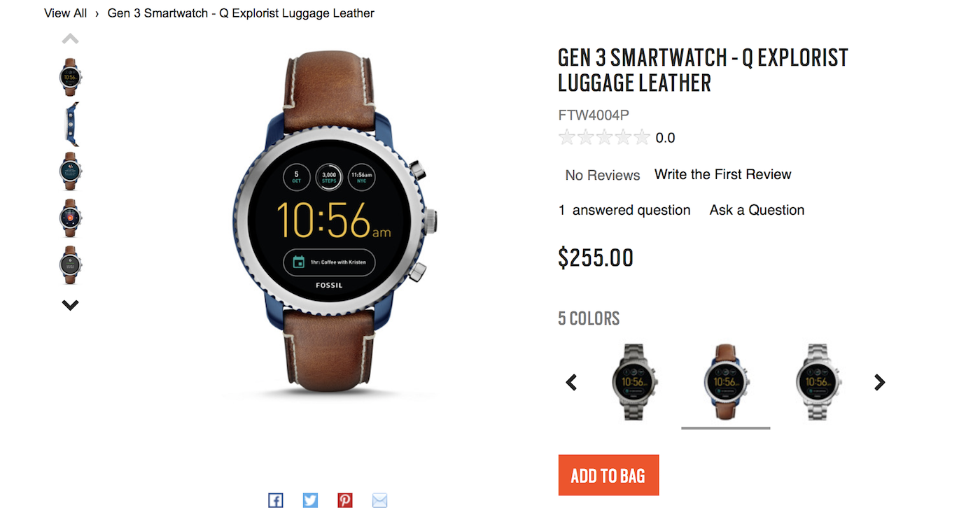Open Write the First Review link

tap(723, 174)
